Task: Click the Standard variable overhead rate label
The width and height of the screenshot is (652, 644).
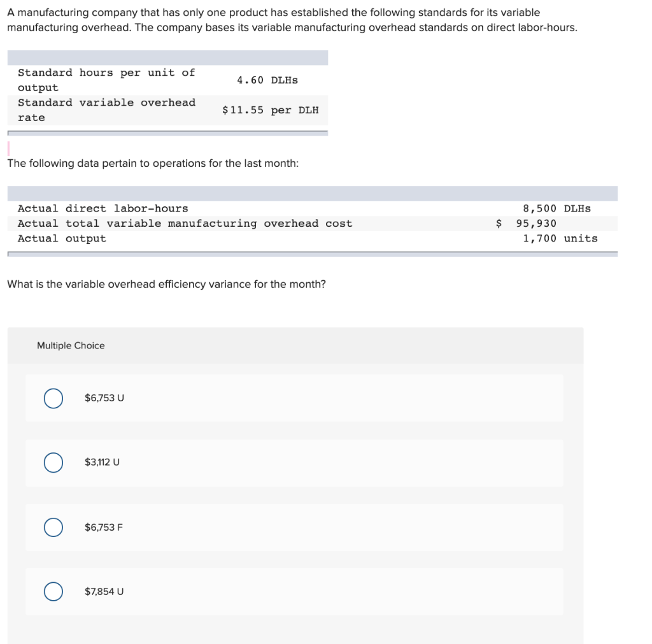Action: click(x=106, y=110)
